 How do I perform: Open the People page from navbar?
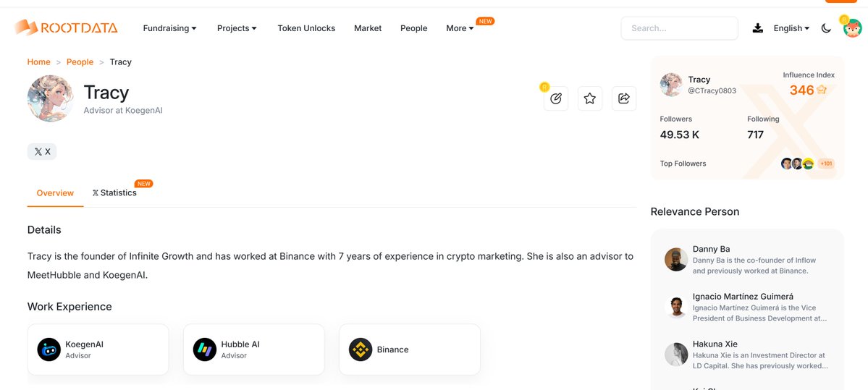pos(413,28)
